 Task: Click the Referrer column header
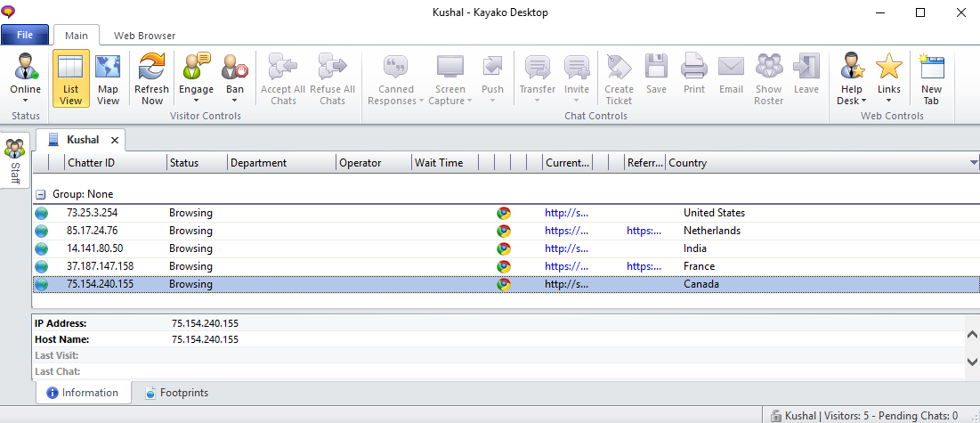645,163
